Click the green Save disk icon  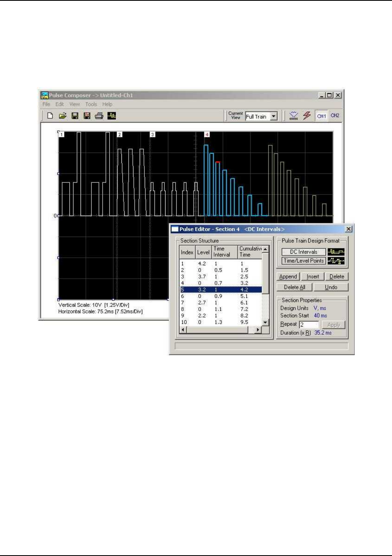pos(75,116)
